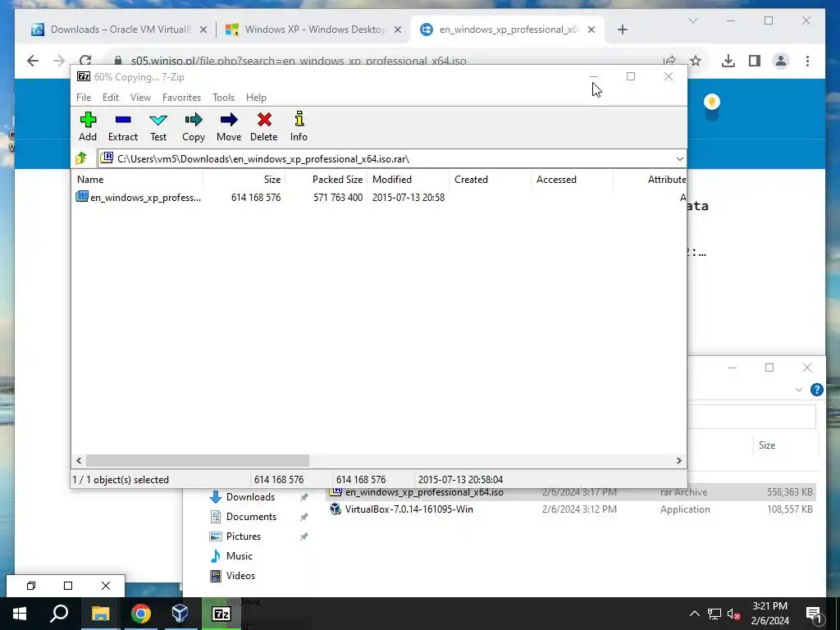Switch to File Explorer on taskbar

point(100,614)
